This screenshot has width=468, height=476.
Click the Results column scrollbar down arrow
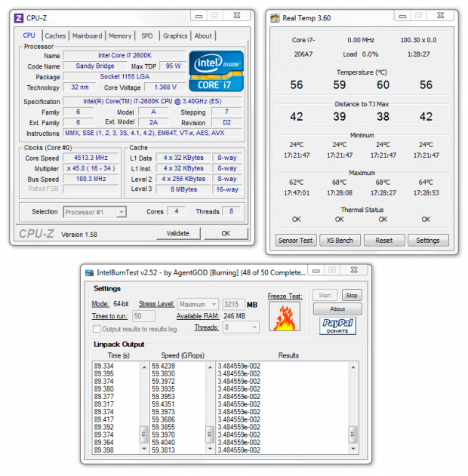click(x=353, y=448)
